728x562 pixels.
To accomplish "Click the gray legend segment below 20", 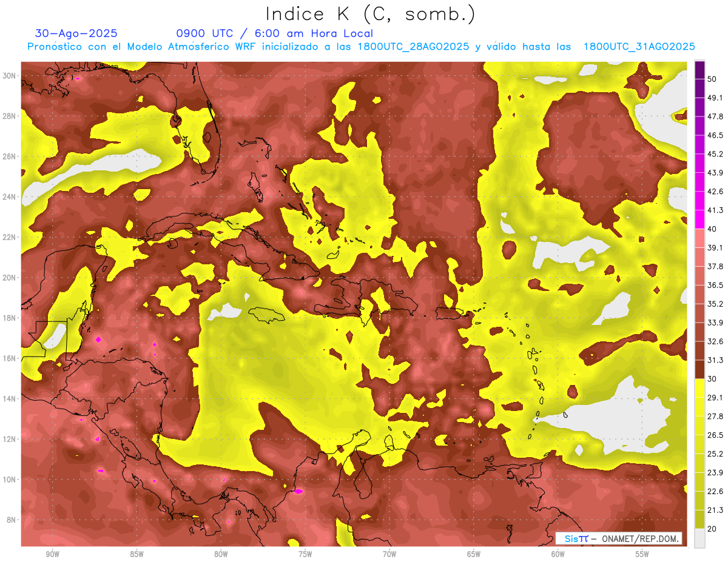I will click(x=699, y=538).
